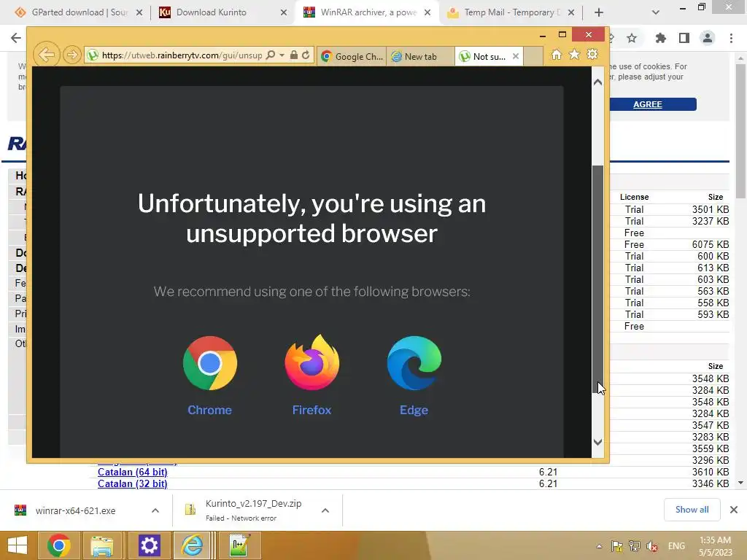The width and height of the screenshot is (747, 560).
Task: Refresh the page in Internet Explorer
Action: coord(306,55)
